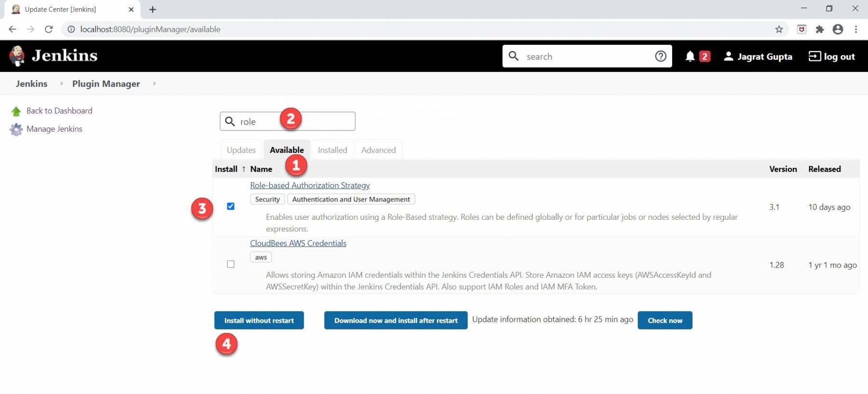Click the Back to Dashboard green arrow icon
868x394 pixels.
click(x=16, y=111)
